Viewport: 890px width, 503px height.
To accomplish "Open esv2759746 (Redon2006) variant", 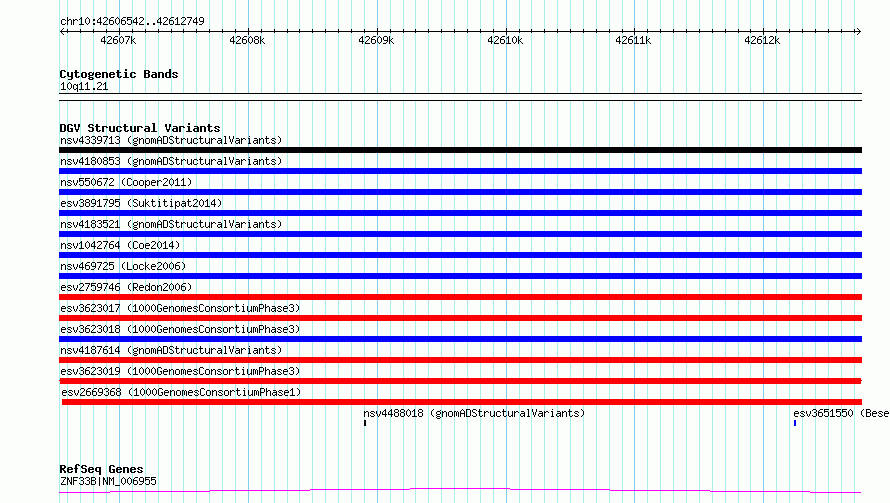I will click(126, 287).
